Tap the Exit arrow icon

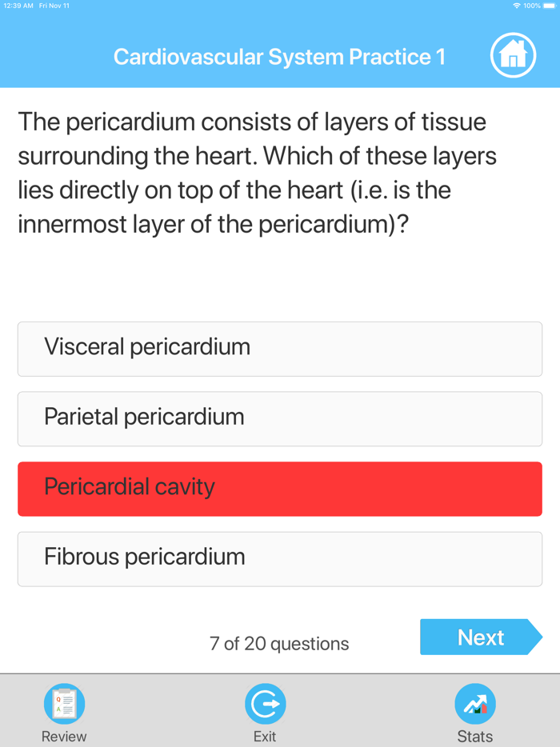266,703
